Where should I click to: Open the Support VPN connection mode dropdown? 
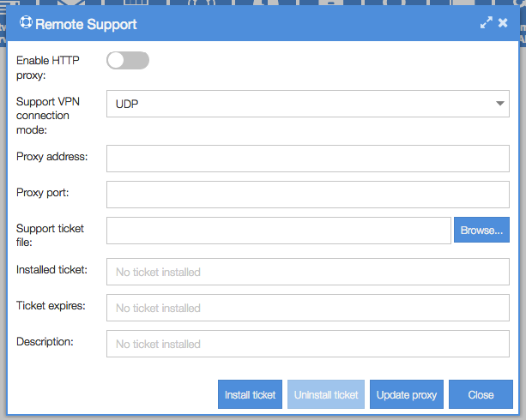coord(307,104)
